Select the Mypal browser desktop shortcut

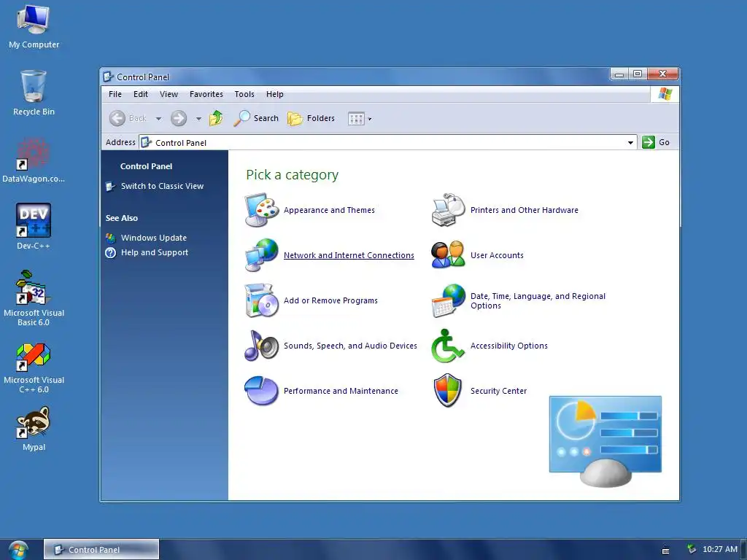point(34,429)
